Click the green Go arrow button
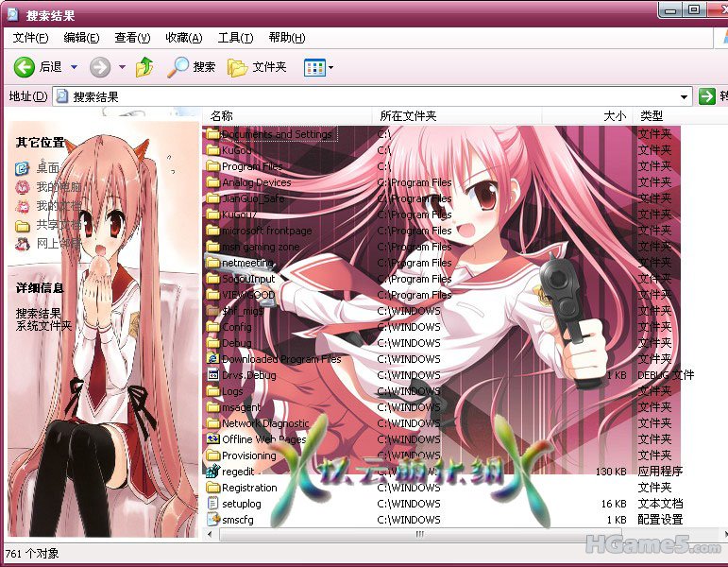 706,96
